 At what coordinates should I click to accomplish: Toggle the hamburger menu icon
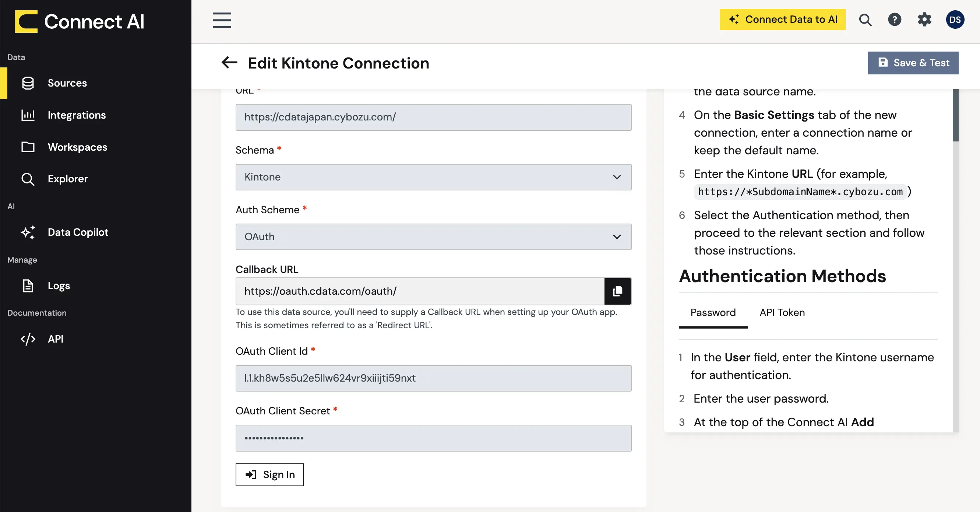click(x=222, y=20)
